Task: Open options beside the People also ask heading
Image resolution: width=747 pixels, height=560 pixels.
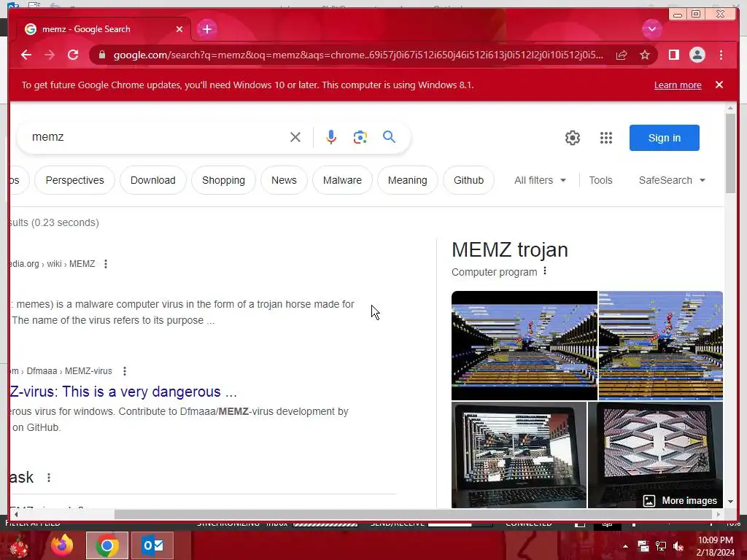Action: click(x=49, y=478)
